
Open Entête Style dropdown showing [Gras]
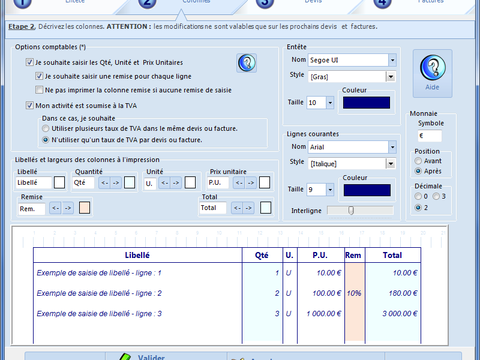coord(391,77)
